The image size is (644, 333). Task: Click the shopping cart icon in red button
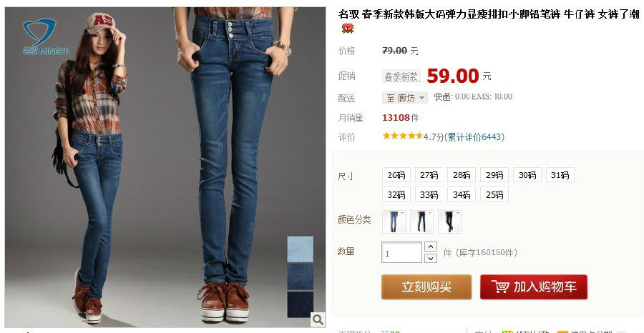(500, 287)
